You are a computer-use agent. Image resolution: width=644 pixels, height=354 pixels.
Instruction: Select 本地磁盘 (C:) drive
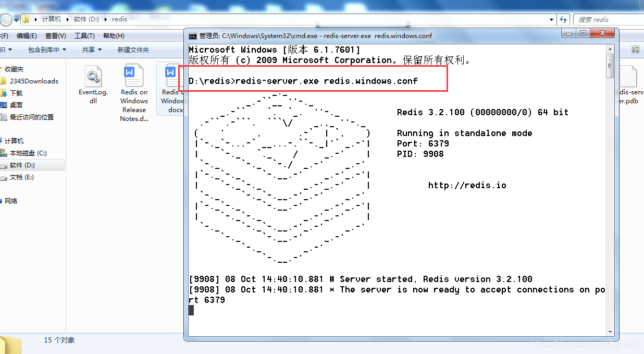point(28,153)
